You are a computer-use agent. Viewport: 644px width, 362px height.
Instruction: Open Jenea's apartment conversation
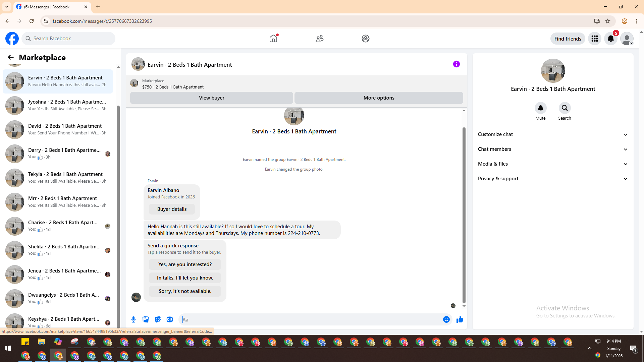(58, 275)
